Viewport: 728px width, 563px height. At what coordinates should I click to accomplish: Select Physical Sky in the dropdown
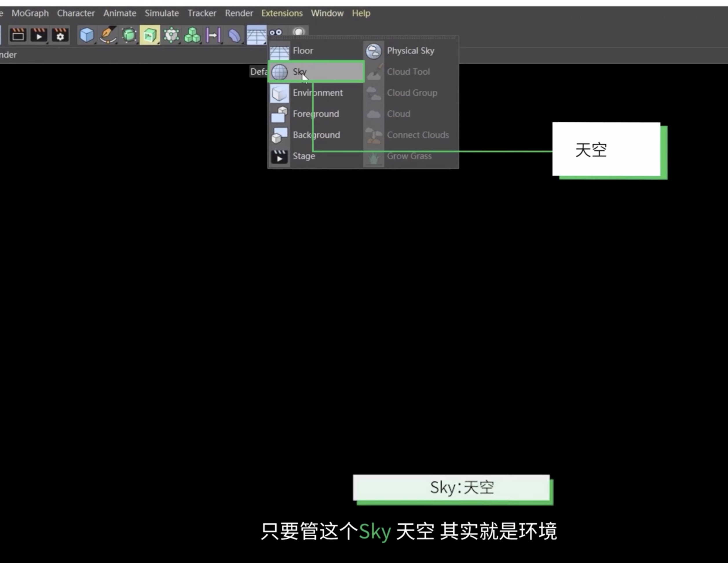point(411,51)
